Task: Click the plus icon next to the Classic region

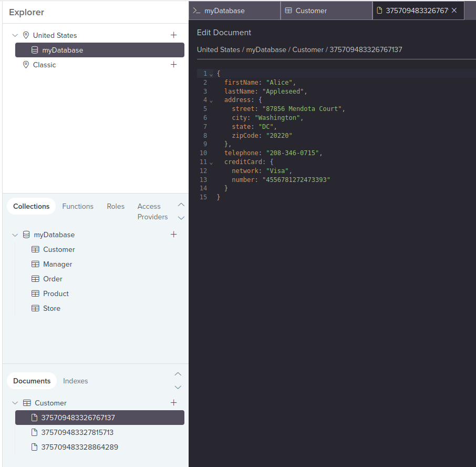Action: tap(174, 65)
